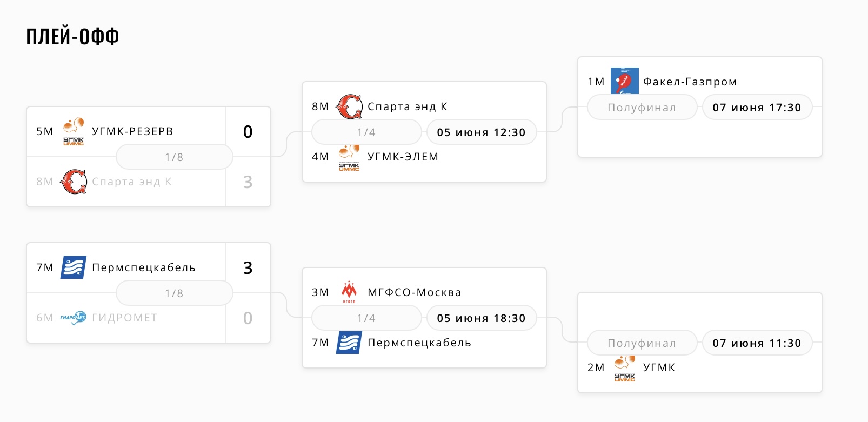Click the Полуфинал label above УГМК
Viewport: 868px width, 422px height.
[642, 343]
